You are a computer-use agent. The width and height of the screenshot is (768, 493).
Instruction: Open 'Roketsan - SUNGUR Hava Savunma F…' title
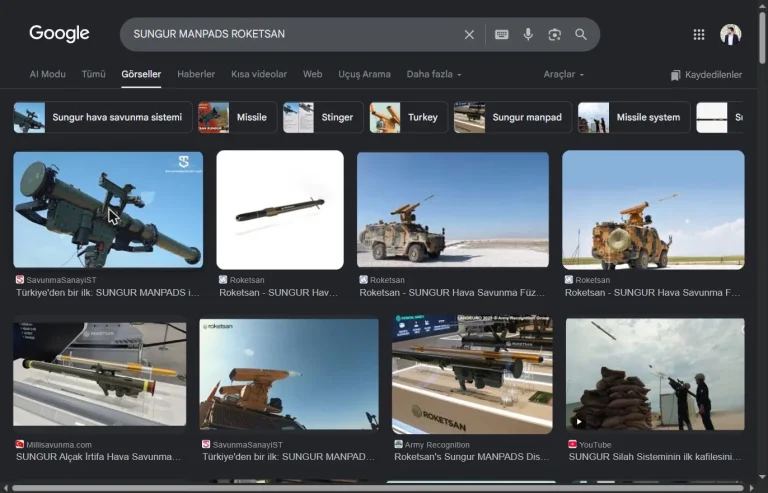point(652,293)
